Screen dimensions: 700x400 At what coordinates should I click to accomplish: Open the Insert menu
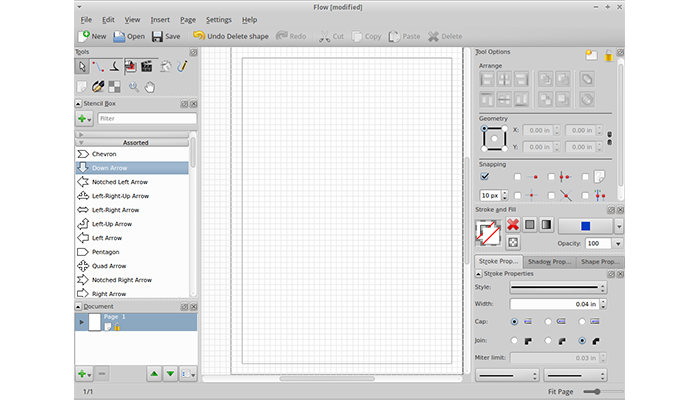(x=160, y=19)
